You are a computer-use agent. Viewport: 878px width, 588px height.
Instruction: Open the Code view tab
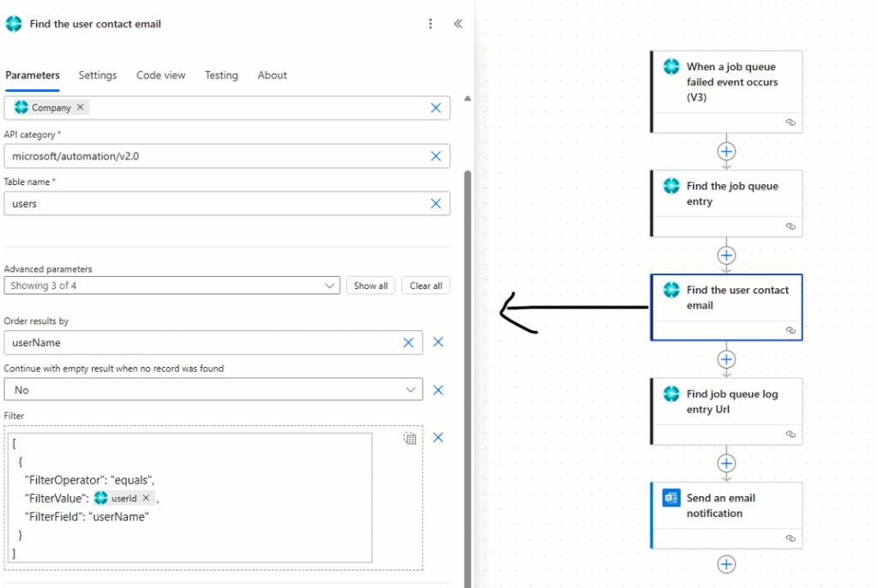[160, 75]
